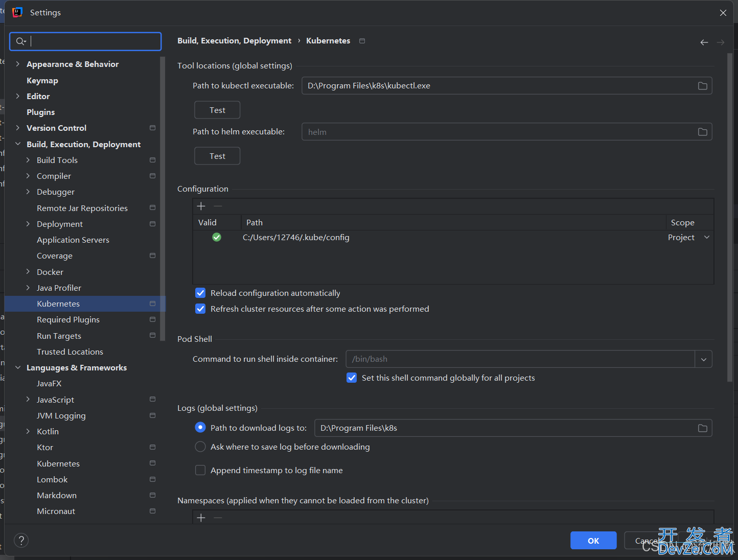Open the shell command dropdown arrow
Viewport: 738px width, 560px height.
pos(704,359)
